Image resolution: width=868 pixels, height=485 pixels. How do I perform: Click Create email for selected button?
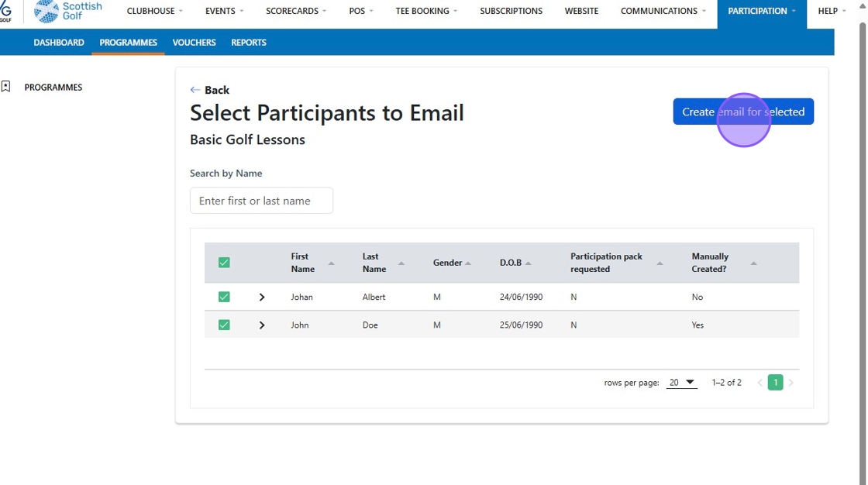pyautogui.click(x=743, y=112)
